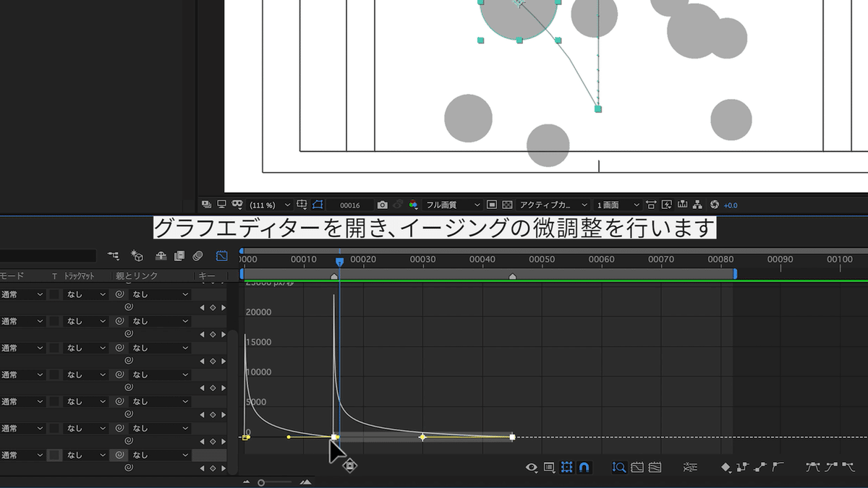The height and width of the screenshot is (488, 868).
Task: Adjust the +0.0 exposure value
Action: (x=731, y=205)
